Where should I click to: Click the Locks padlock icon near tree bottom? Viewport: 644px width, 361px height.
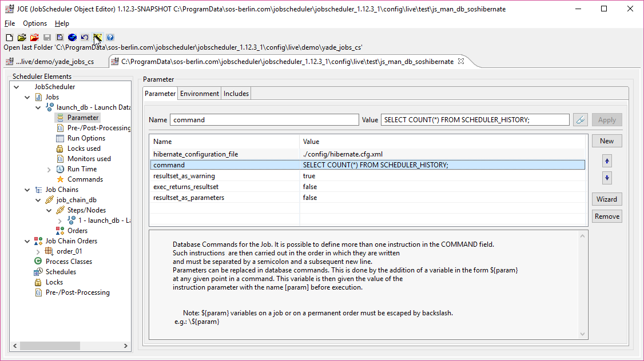click(38, 282)
